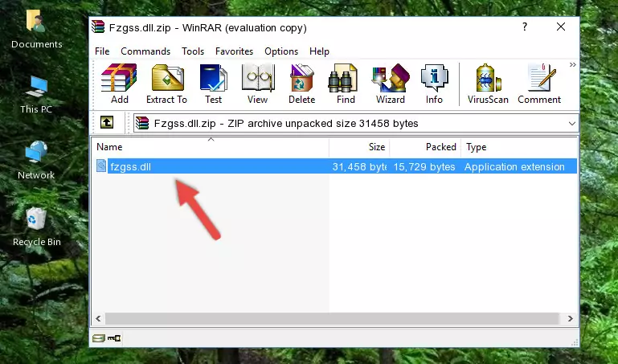Viewport: 618px width, 364px height.
Task: Open the Help menu
Action: pos(319,51)
